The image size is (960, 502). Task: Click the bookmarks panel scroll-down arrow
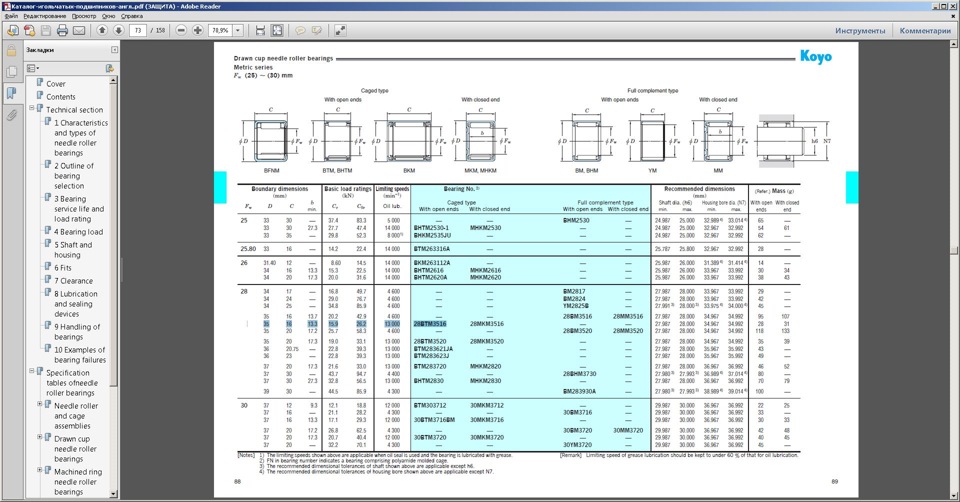[114, 493]
